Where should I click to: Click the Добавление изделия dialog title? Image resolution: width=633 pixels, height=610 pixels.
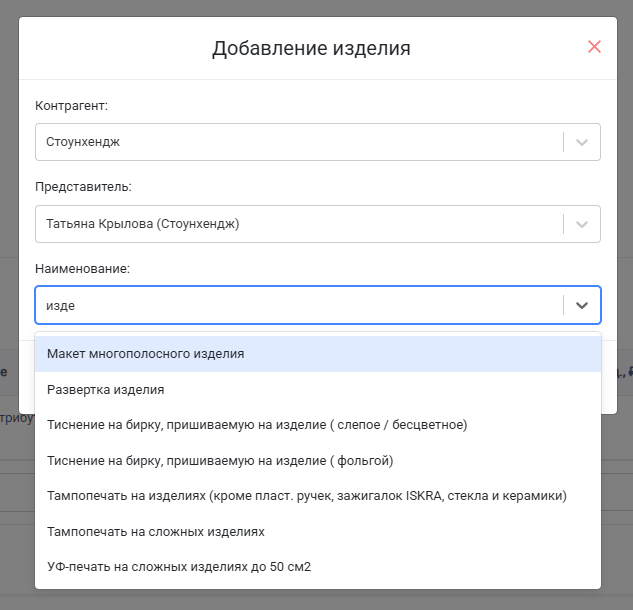click(311, 48)
